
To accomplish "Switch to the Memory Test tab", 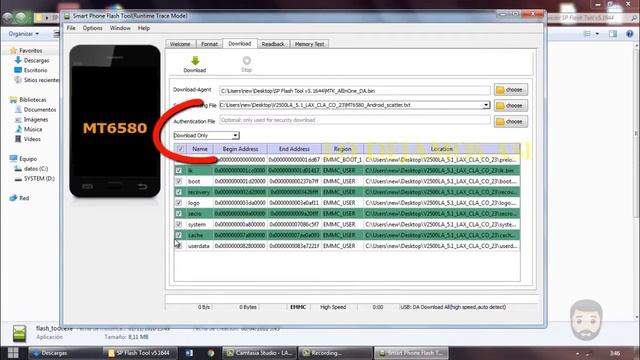I will coord(309,44).
